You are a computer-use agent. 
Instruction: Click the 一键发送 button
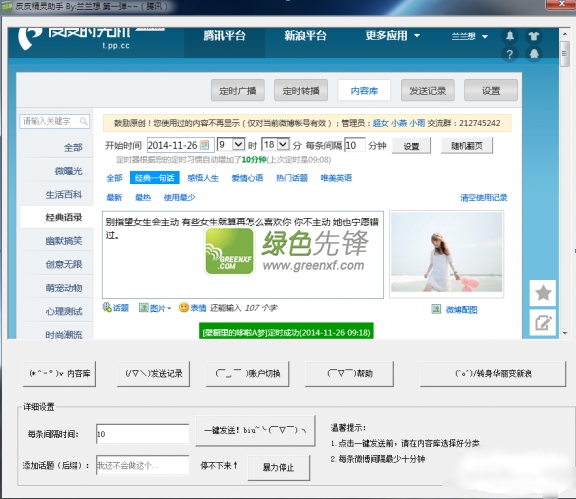[255, 431]
